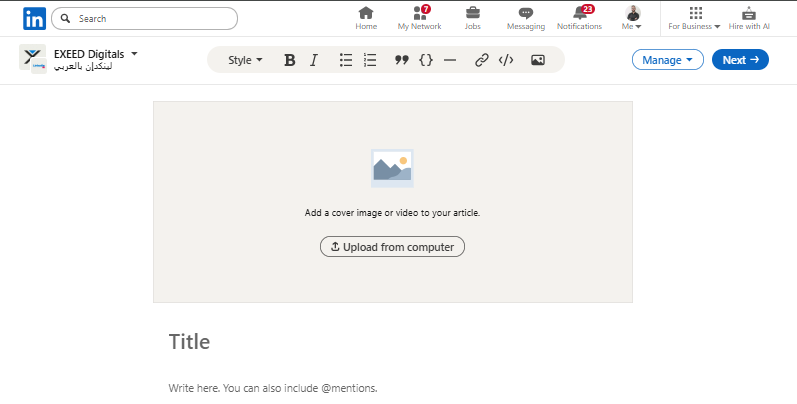Click the cover image placeholder icon
Viewport: 797px width, 404px height.
[392, 168]
